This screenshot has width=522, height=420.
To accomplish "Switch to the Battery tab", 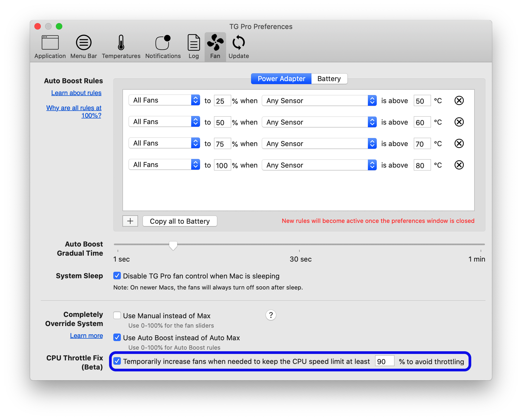I will 329,78.
